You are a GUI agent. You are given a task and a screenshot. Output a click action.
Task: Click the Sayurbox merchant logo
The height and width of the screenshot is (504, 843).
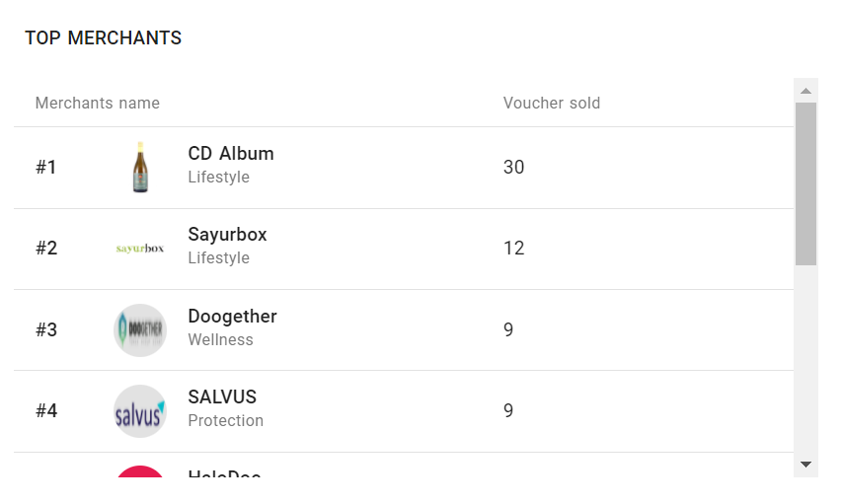140,249
